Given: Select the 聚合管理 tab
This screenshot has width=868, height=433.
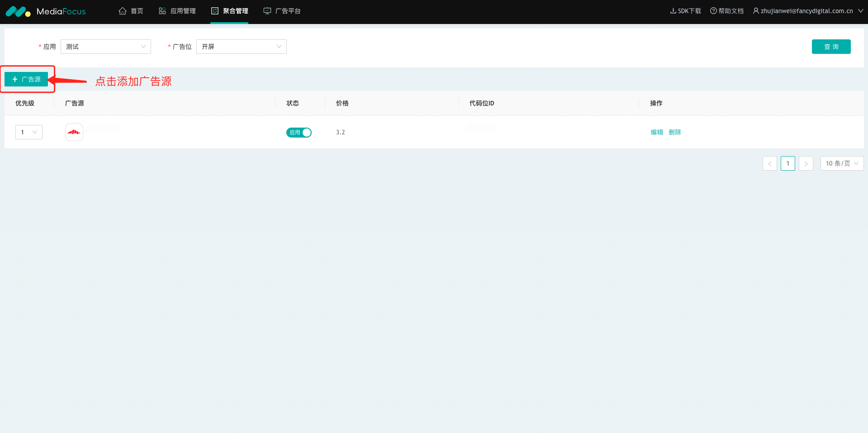Looking at the screenshot, I should 229,11.
